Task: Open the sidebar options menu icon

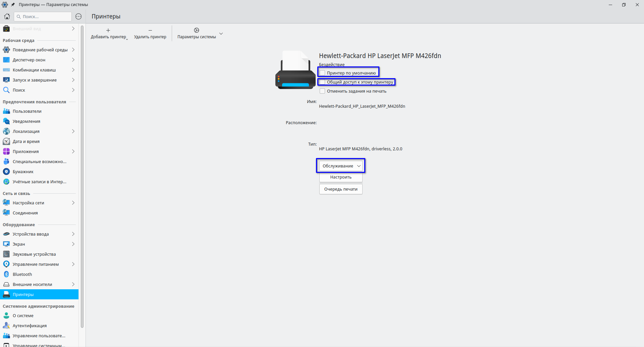Action: [x=78, y=16]
